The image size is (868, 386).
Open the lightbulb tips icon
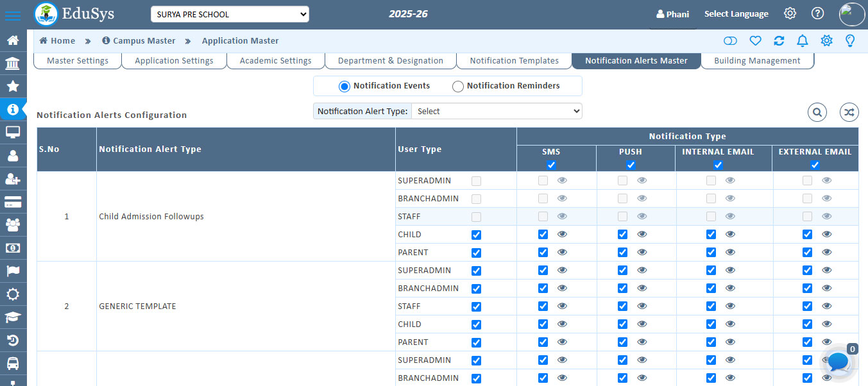850,41
